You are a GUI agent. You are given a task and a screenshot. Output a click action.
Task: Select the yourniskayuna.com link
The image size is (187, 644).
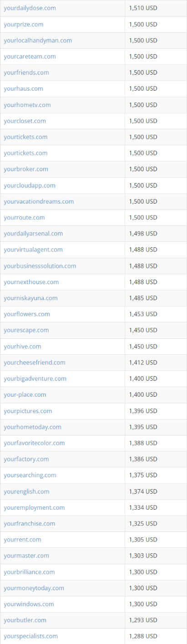31,298
